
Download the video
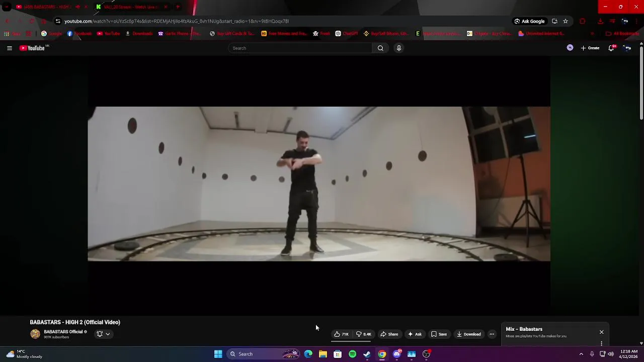click(469, 334)
